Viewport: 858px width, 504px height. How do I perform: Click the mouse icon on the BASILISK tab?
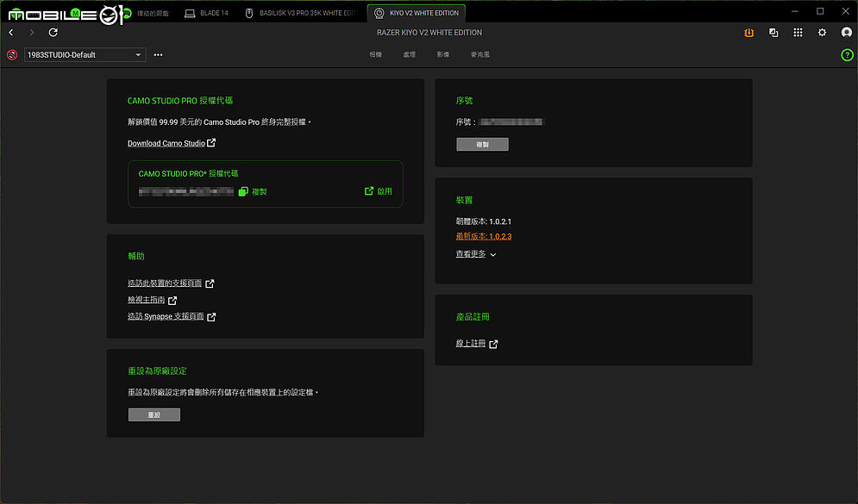[x=249, y=13]
